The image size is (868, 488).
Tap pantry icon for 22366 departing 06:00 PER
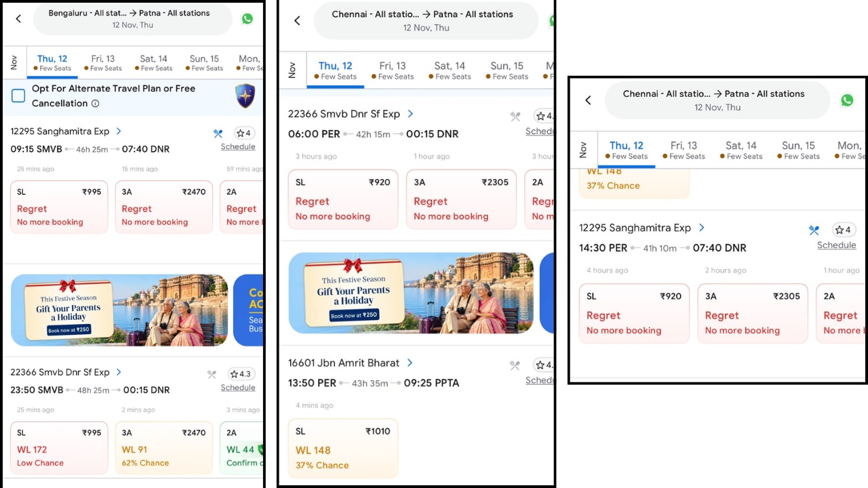[x=515, y=117]
